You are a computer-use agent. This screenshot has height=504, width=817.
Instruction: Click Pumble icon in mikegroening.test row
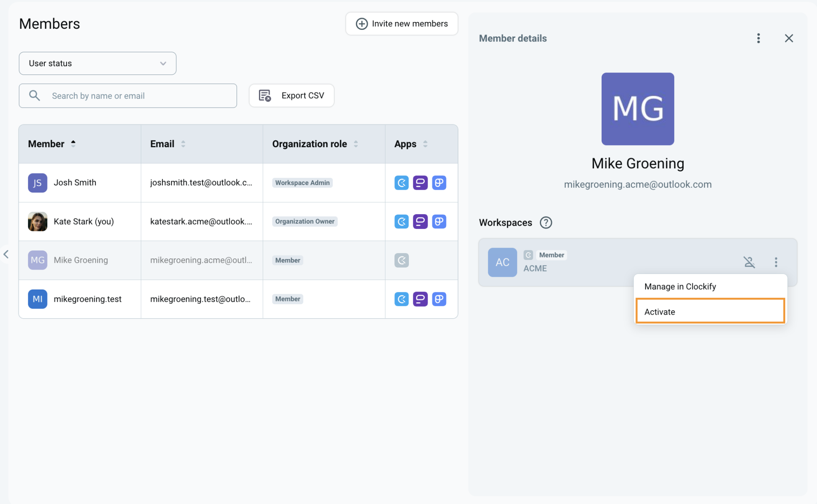click(420, 299)
